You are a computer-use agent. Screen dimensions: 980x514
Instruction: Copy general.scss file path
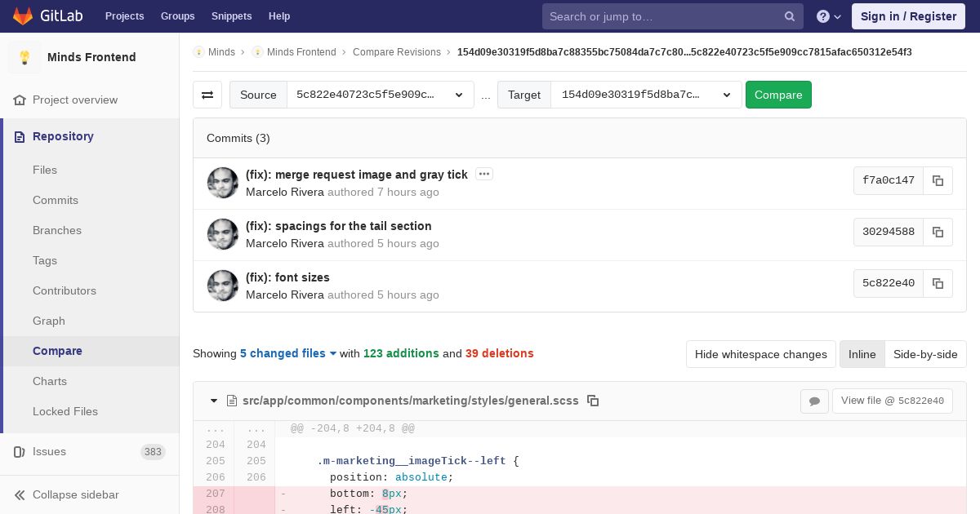pos(594,401)
